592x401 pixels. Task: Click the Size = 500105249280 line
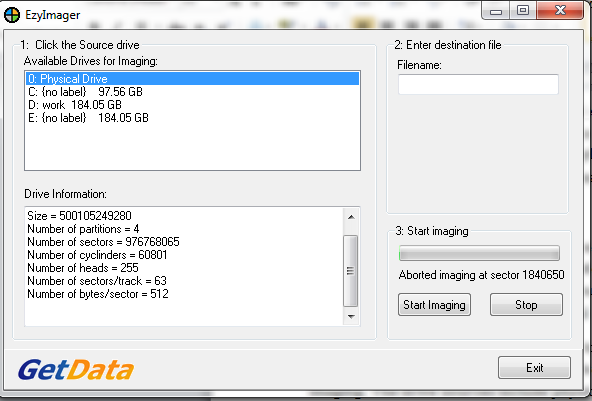(x=79, y=216)
